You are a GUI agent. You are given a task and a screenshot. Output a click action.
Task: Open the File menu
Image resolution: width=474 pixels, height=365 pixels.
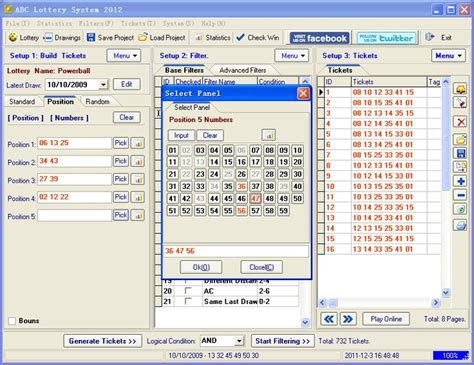pyautogui.click(x=17, y=23)
